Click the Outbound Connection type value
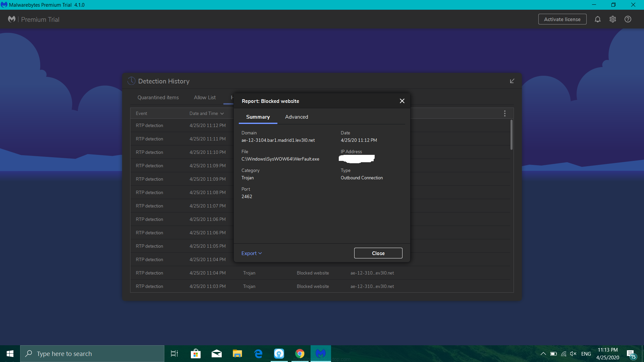This screenshot has height=362, width=644. click(x=362, y=178)
